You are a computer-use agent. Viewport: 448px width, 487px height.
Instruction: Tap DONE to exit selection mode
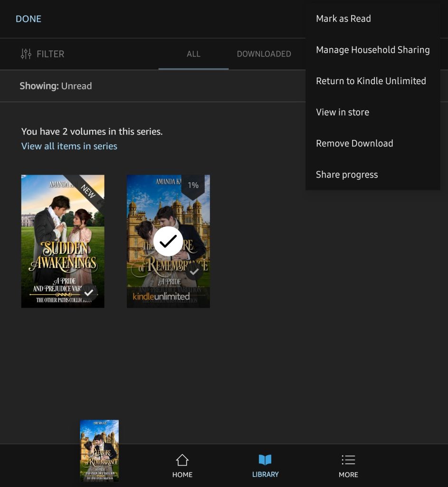pos(29,19)
